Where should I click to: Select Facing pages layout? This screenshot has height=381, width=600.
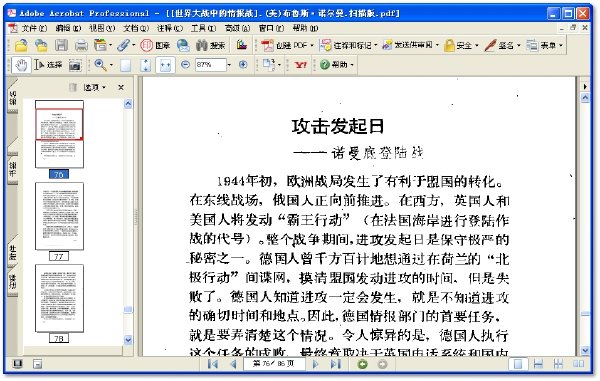578,364
